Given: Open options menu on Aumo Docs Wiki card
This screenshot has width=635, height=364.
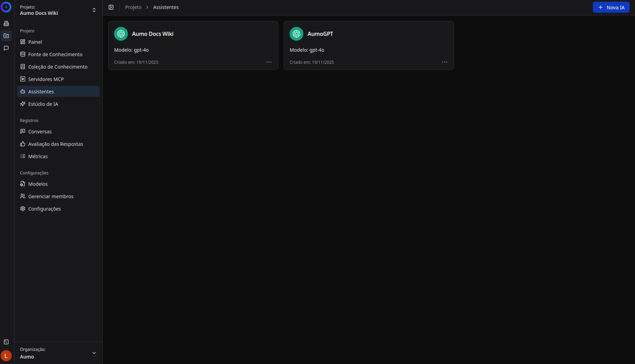Looking at the screenshot, I should coord(269,62).
